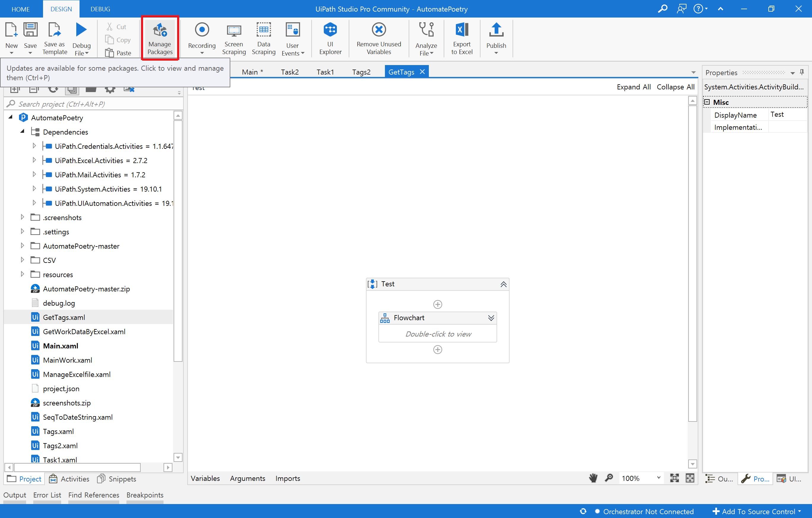The image size is (812, 518).
Task: Collapse the Test sequence container
Action: click(503, 284)
